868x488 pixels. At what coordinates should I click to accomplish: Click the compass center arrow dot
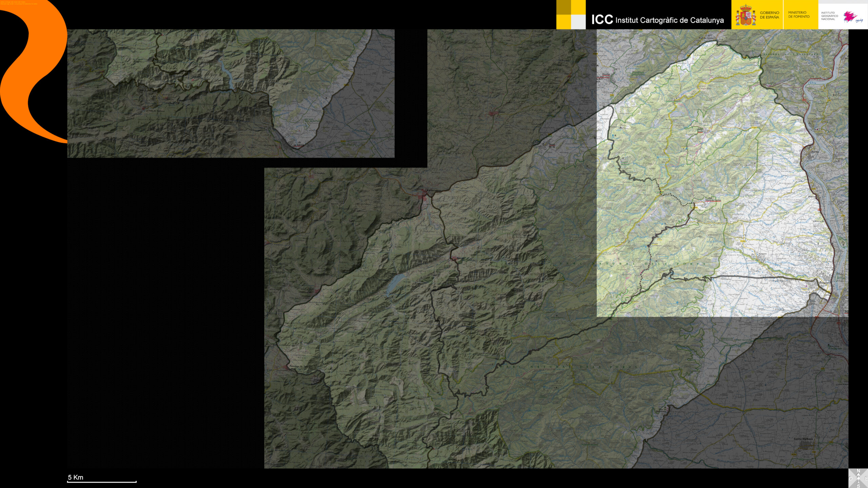(858, 479)
